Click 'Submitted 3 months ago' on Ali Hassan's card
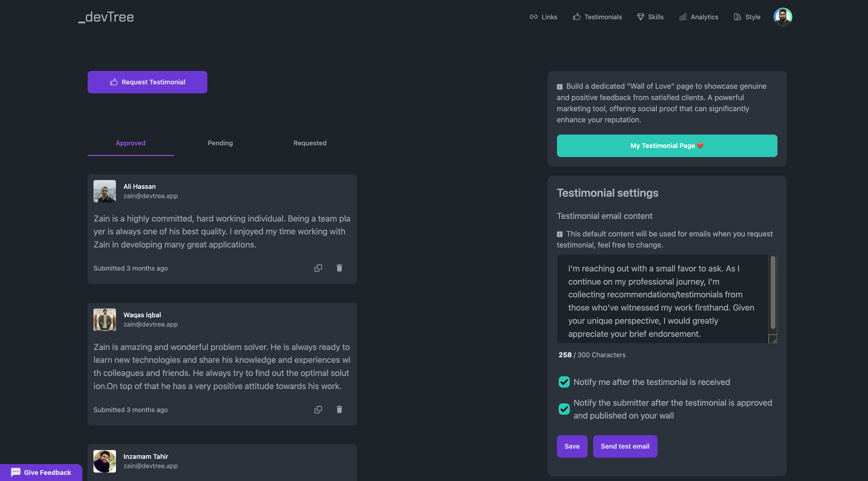Screen dimensions: 868x481 coord(130,268)
